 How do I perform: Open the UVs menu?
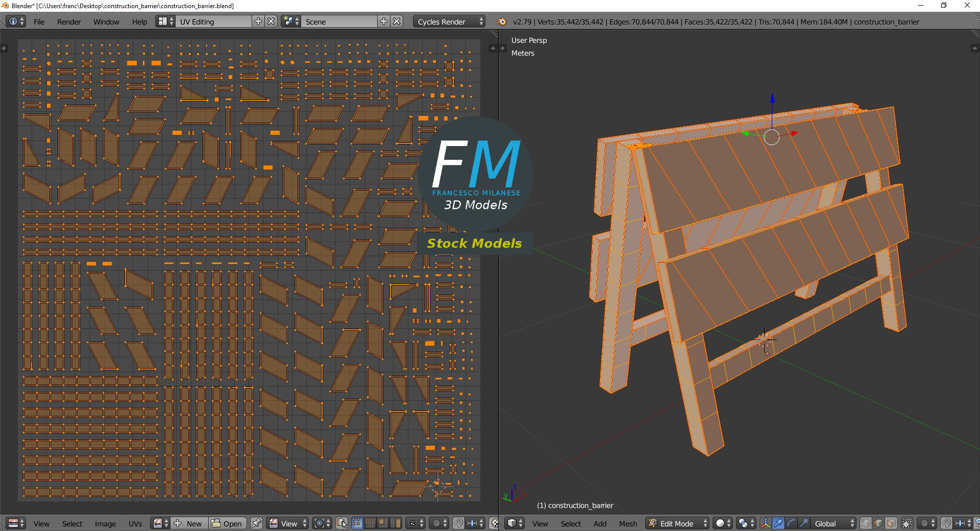click(135, 524)
